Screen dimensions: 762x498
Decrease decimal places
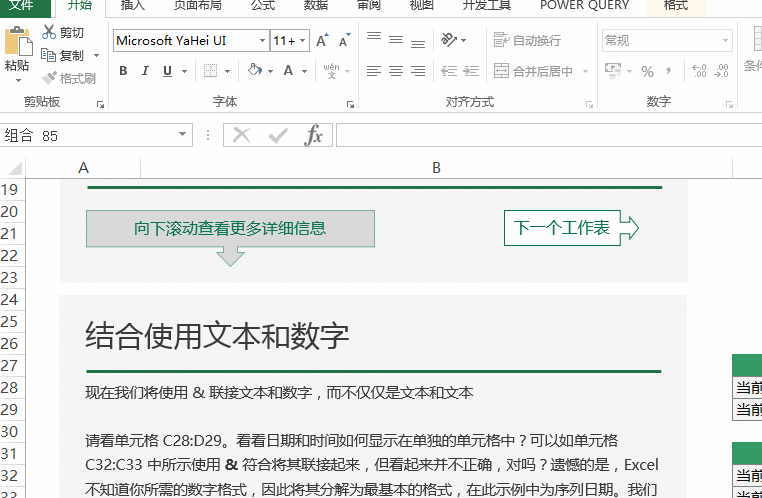[721, 71]
